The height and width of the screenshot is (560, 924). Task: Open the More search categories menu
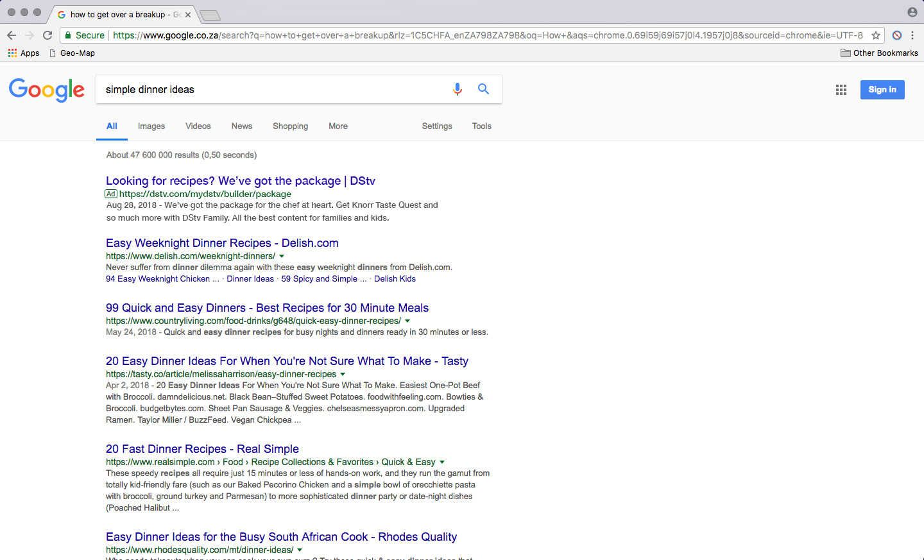[338, 126]
